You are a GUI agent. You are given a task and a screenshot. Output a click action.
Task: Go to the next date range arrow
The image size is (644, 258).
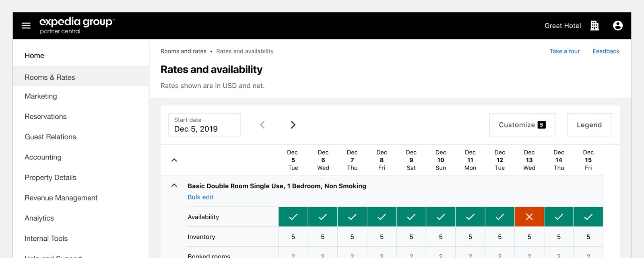(293, 125)
